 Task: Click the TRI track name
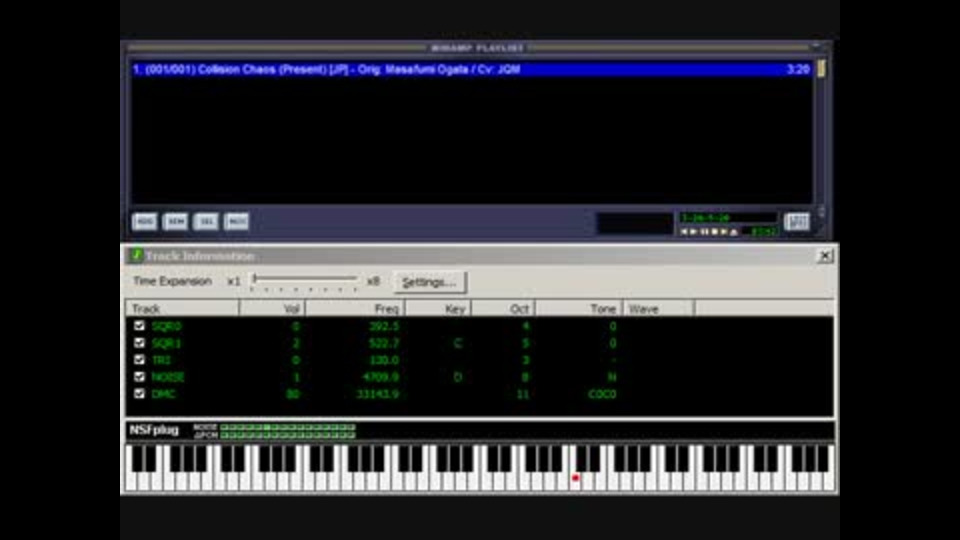coord(161,360)
